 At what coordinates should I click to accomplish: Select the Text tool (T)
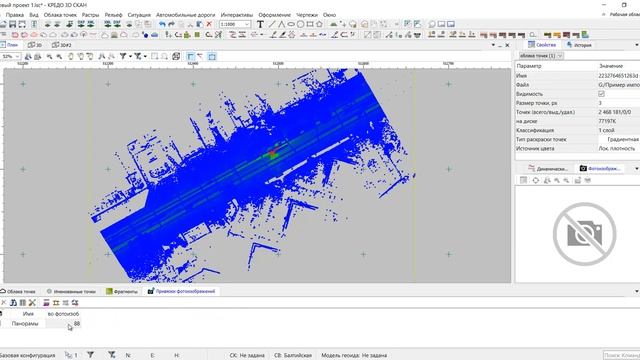[x=260, y=24]
